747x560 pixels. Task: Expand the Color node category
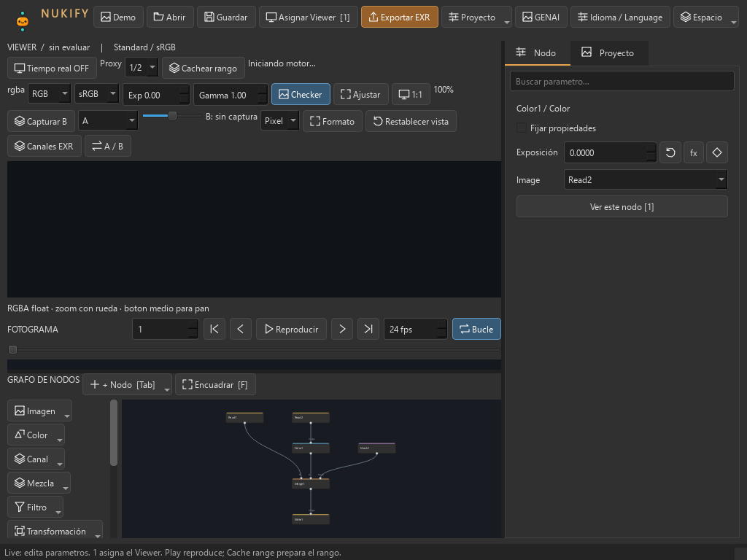tap(36, 435)
